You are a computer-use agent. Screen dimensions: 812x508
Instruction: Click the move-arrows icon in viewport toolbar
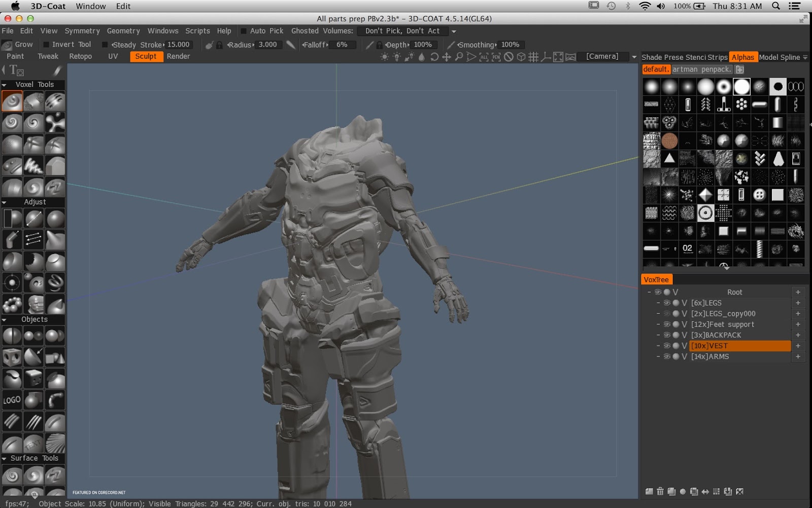click(x=447, y=57)
